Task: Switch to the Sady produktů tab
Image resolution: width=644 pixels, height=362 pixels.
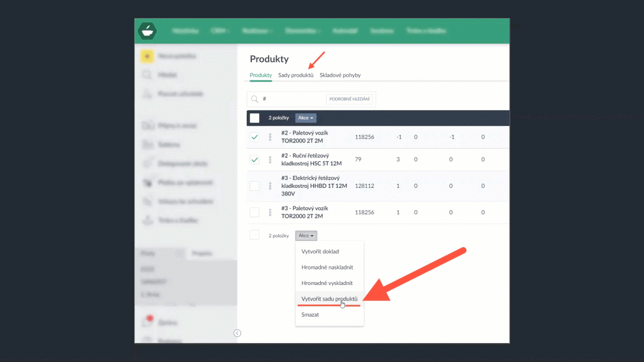Action: point(296,75)
